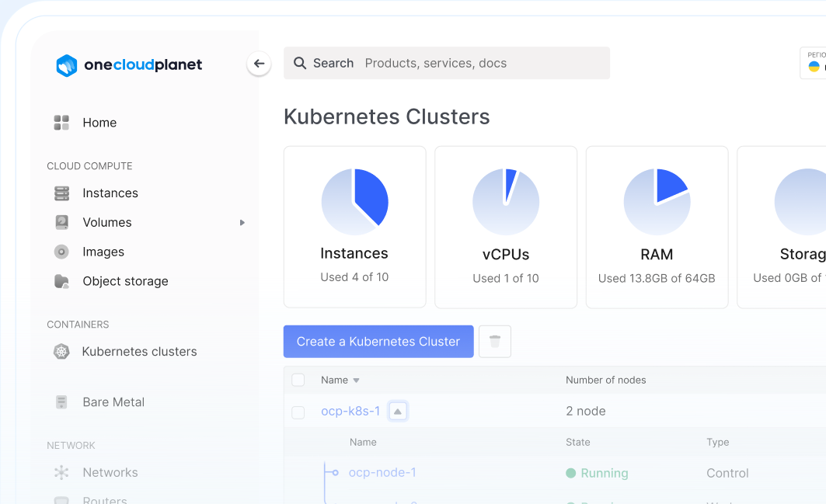The height and width of the screenshot is (504, 826).
Task: Click the Object storage folder icon
Action: click(x=61, y=281)
